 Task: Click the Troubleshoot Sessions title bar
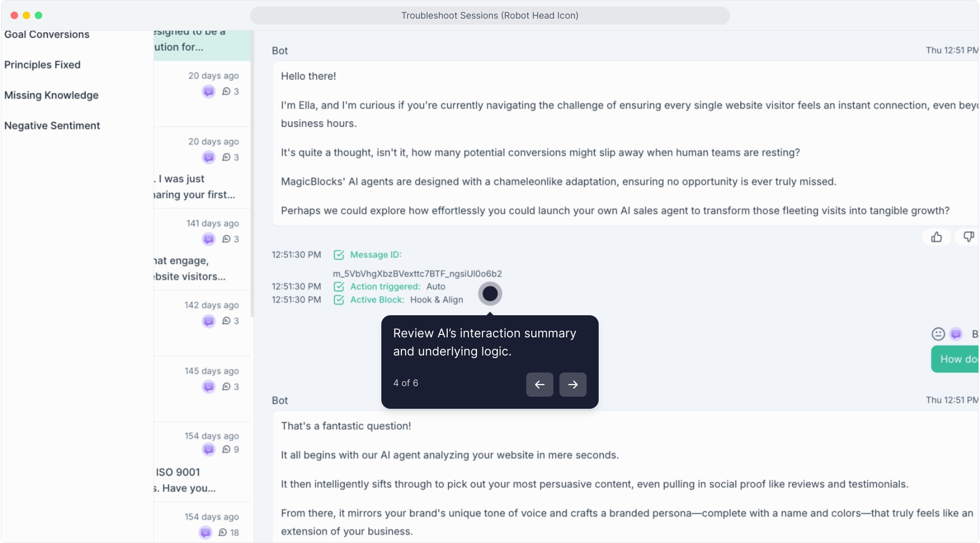[489, 16]
